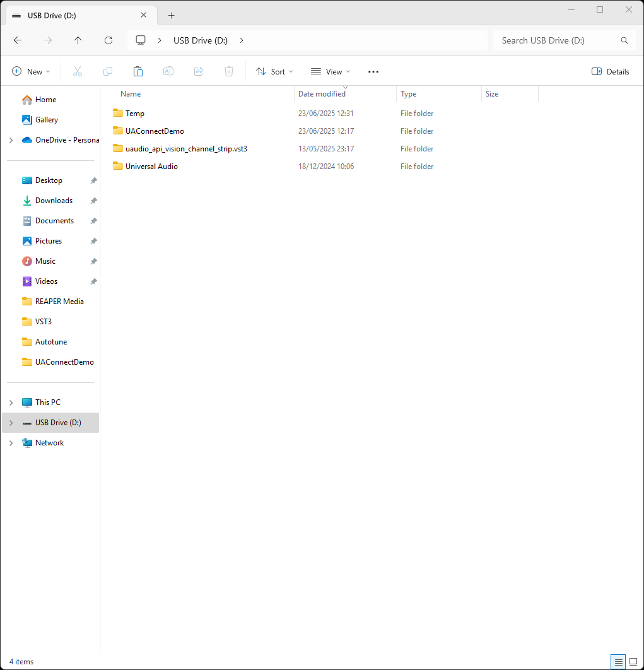The height and width of the screenshot is (670, 644).
Task: Close the USB Drive (D:) tab
Action: click(144, 15)
